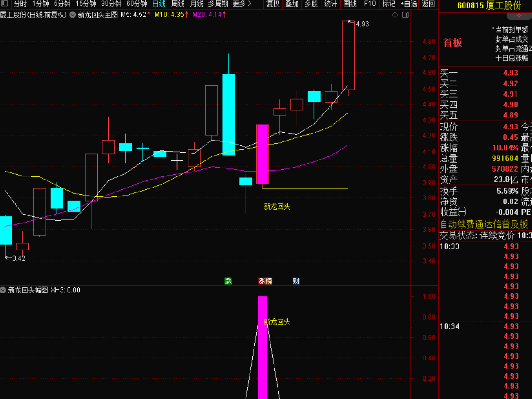This screenshot has width=532, height=399.
Task: Toggle the panel split icon beside the diamond
Action: coord(405,15)
